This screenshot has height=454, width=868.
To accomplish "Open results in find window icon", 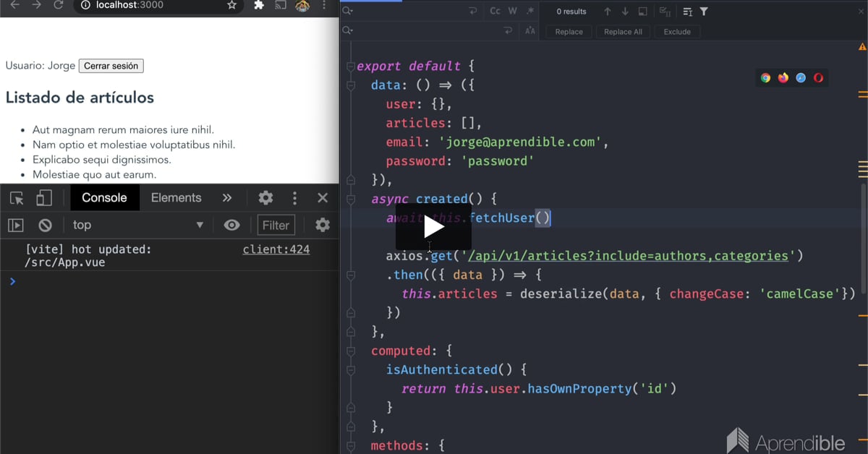I will tap(687, 12).
